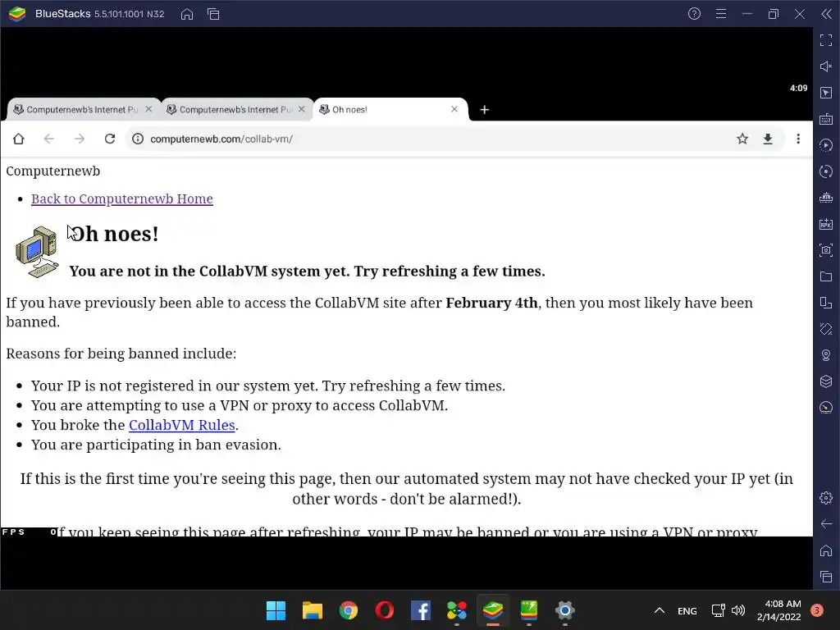
Task: Open browser downloads icon
Action: click(768, 139)
